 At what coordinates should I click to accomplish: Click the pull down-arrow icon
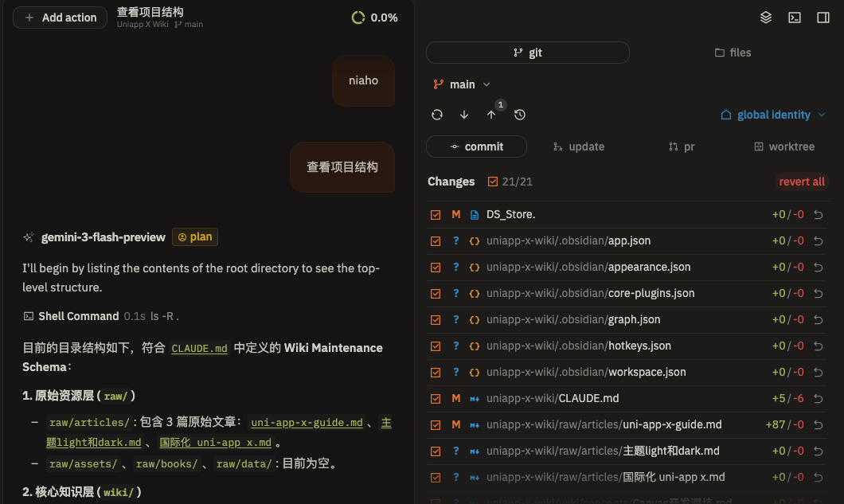pos(464,115)
